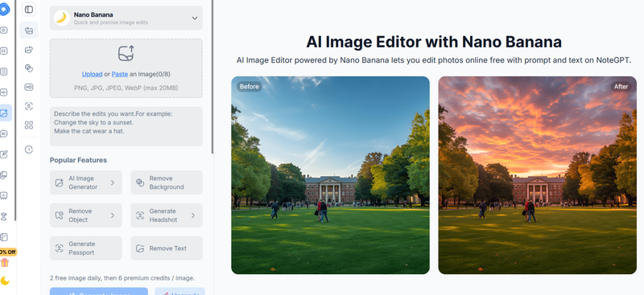The width and height of the screenshot is (644, 295).
Task: Collapse the side panel with the panel toggle icon
Action: click(x=29, y=10)
